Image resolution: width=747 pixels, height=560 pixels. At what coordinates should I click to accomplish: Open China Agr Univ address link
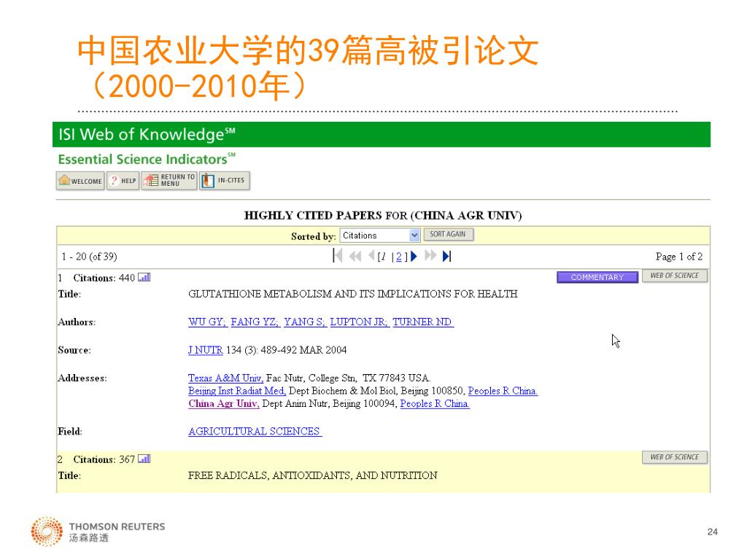pyautogui.click(x=224, y=404)
